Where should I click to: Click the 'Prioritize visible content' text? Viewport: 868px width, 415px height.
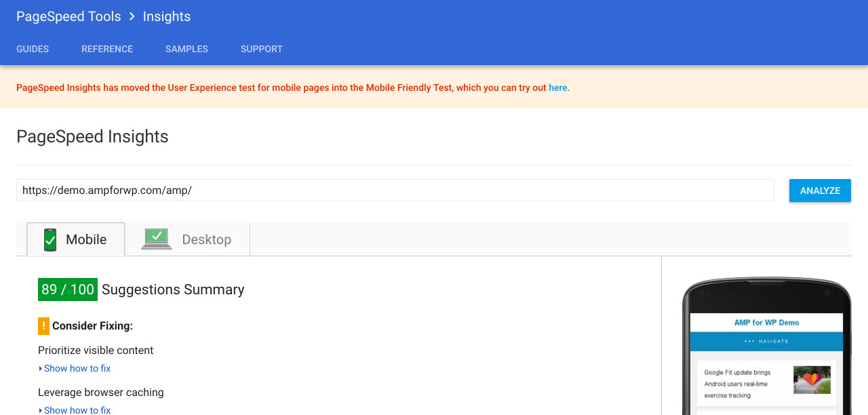click(96, 351)
